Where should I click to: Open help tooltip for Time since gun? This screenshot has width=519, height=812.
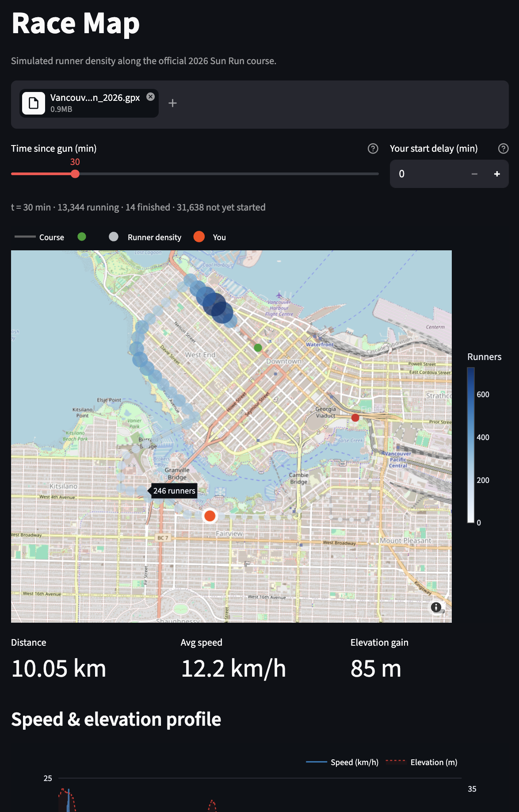(x=373, y=149)
